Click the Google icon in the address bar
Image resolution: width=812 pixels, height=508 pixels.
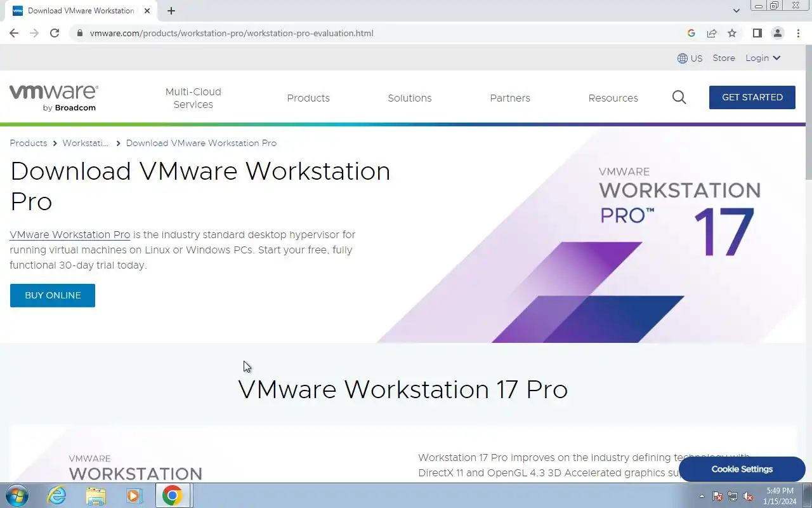(691, 33)
